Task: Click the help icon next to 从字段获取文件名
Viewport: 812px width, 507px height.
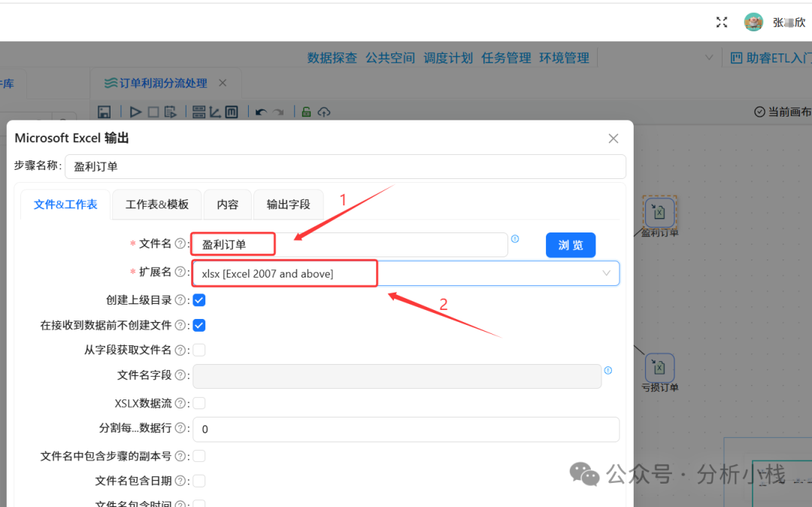Action: 180,350
